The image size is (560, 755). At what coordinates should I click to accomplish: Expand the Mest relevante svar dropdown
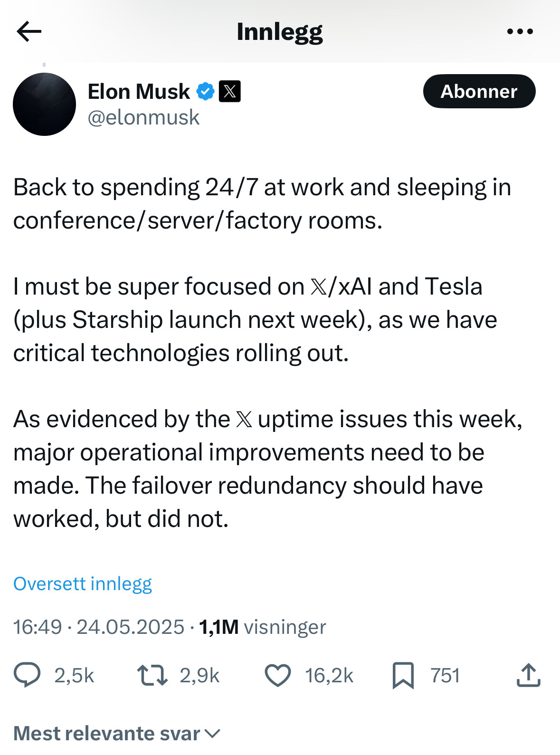(x=117, y=733)
